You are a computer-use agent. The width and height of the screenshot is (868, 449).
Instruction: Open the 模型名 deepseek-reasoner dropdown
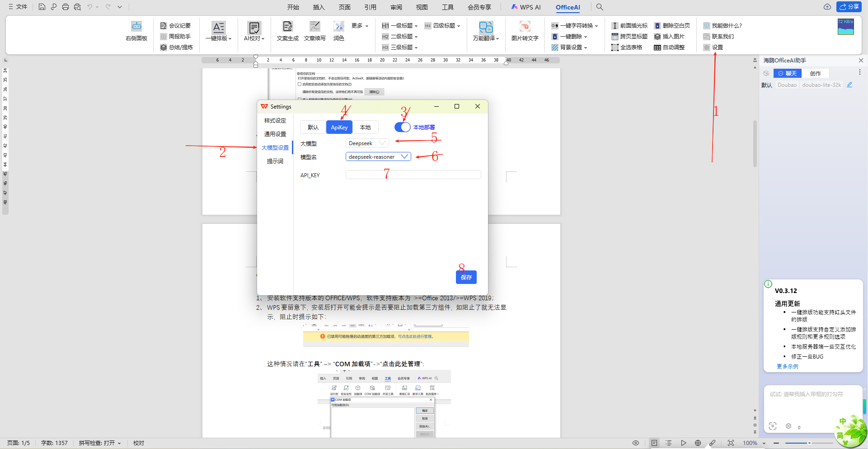(x=378, y=157)
